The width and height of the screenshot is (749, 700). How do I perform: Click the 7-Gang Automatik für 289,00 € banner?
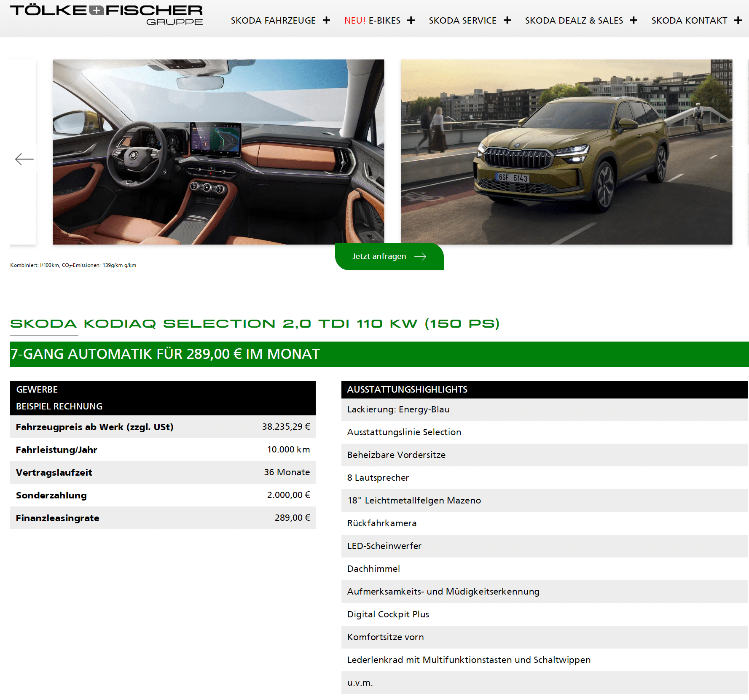[x=379, y=354]
